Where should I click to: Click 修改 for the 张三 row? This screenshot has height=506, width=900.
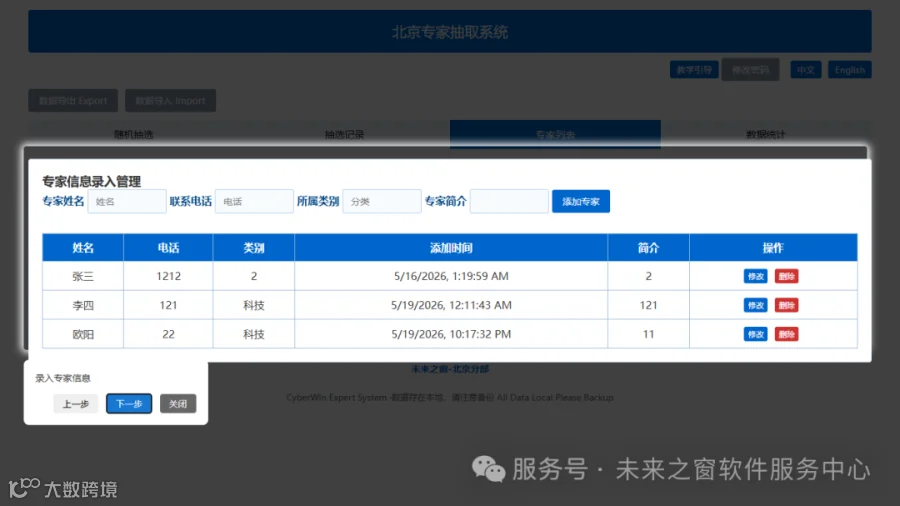pyautogui.click(x=755, y=277)
